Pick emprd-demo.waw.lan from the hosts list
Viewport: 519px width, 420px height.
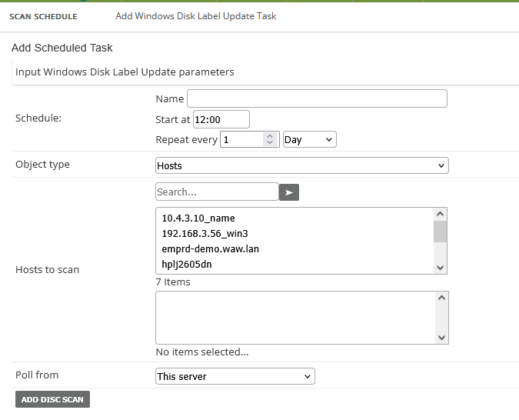coord(205,249)
